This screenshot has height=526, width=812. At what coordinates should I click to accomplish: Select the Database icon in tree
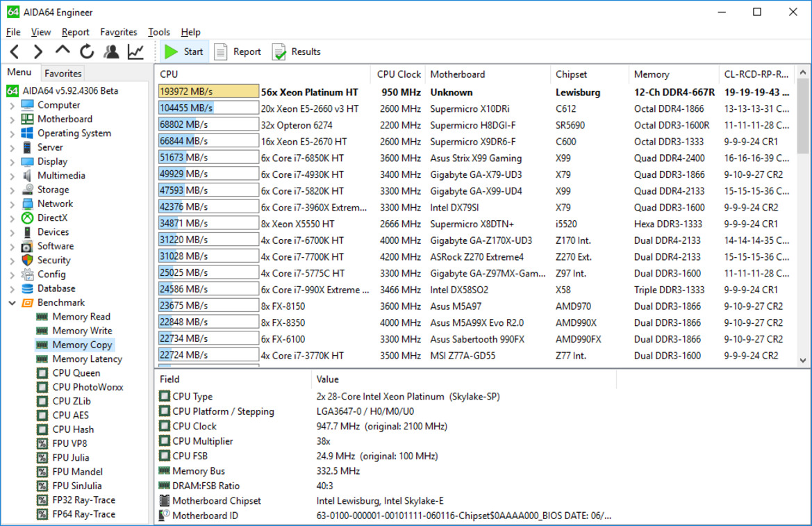28,288
